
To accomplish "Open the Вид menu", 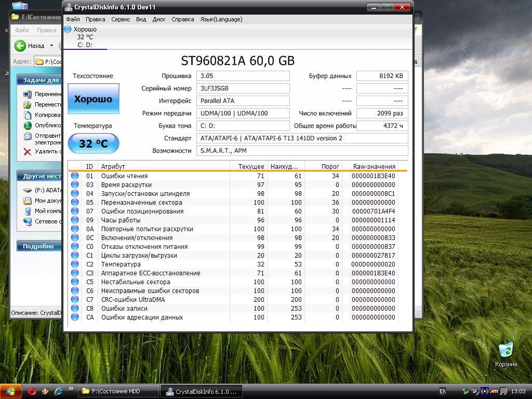I will tap(141, 19).
